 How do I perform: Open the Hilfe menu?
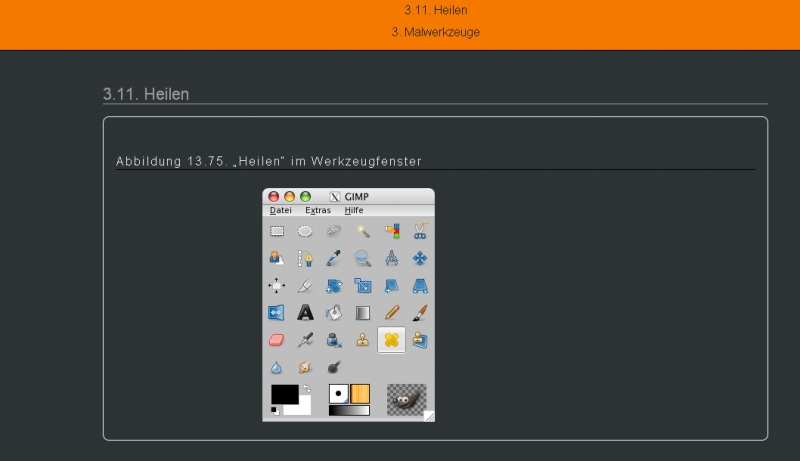click(354, 210)
